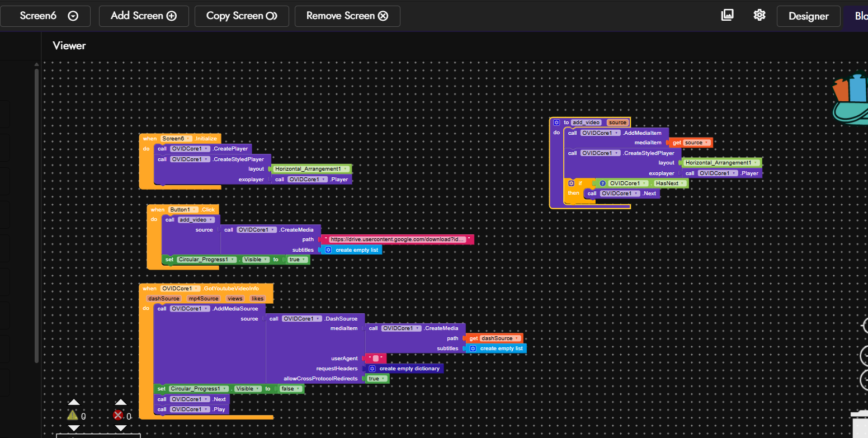Screen dimensions: 868x438
Task: Click the mutator gear on add_video procedure
Action: [556, 123]
